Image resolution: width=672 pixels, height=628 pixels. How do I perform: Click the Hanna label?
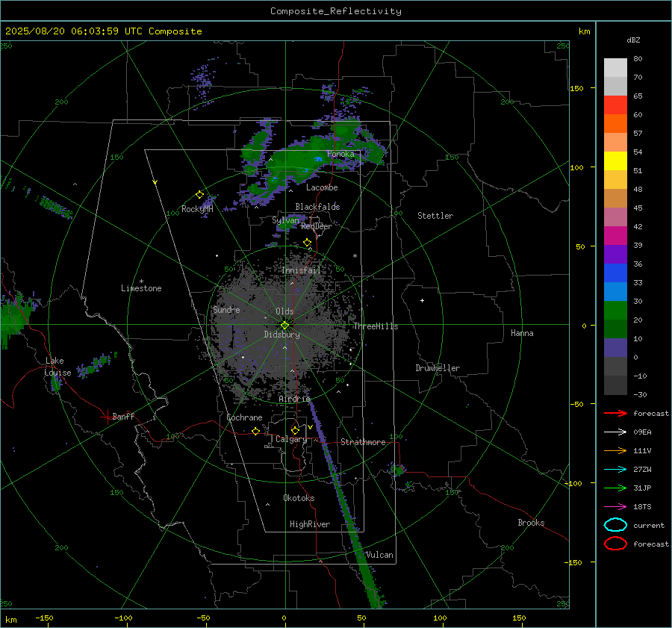click(x=522, y=333)
